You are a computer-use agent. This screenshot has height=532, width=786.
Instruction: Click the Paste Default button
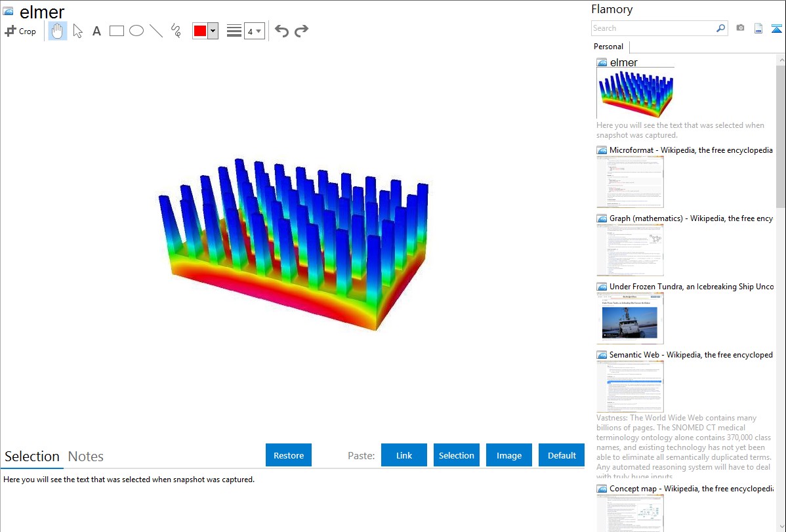click(562, 455)
